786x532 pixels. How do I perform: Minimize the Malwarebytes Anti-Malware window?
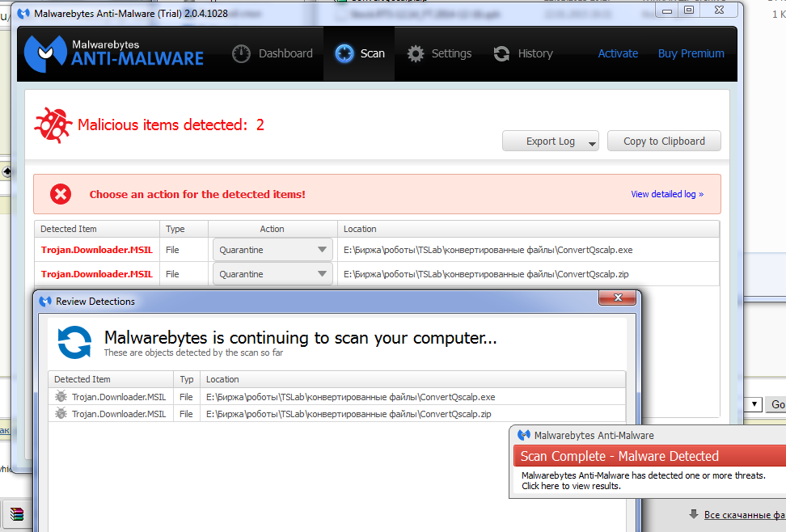coord(666,10)
